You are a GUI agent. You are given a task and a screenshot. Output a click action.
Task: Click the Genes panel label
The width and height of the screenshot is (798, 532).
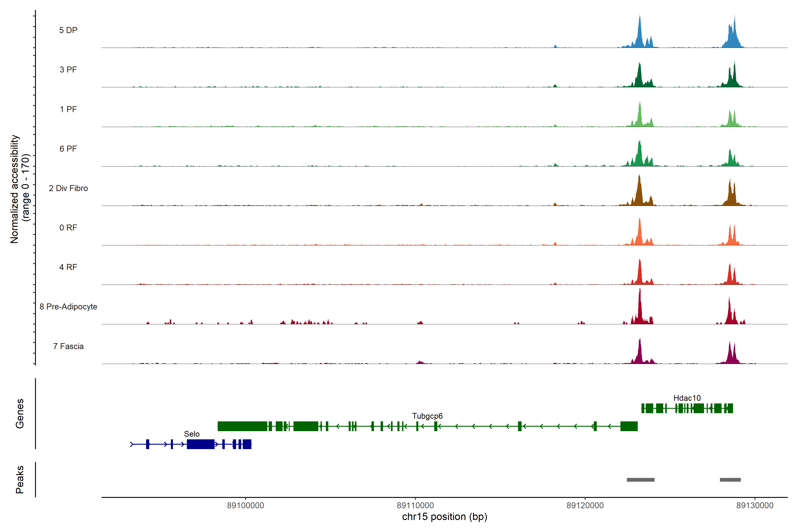click(20, 414)
